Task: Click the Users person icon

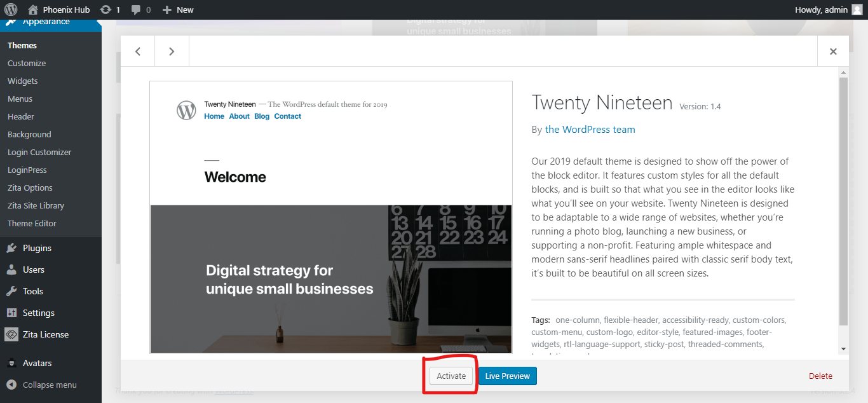Action: 11,270
